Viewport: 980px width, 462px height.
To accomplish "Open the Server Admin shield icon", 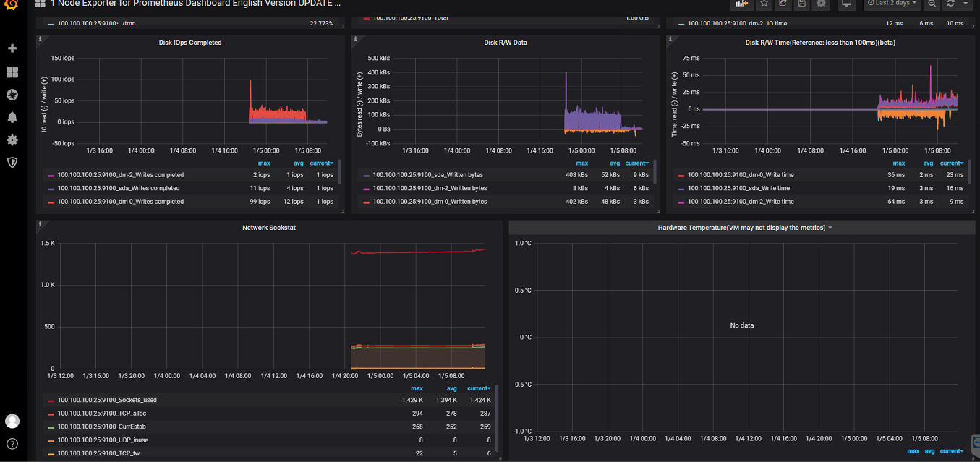I will click(x=12, y=162).
